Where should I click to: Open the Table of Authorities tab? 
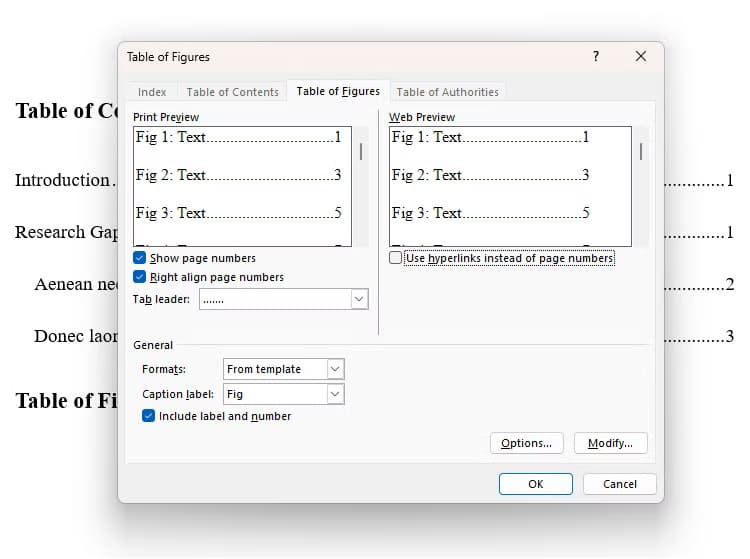point(447,92)
